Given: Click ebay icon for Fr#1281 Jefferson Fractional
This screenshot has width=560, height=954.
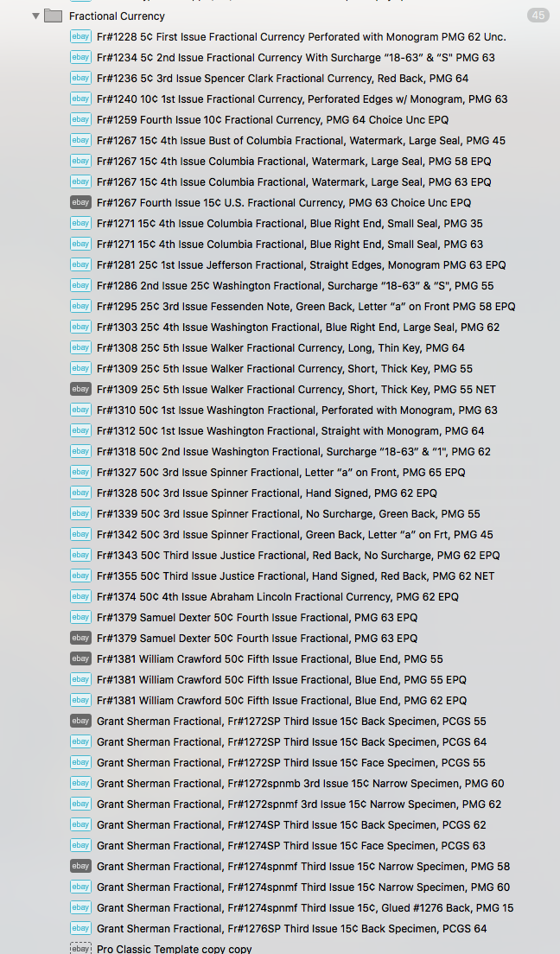Looking at the screenshot, I should (80, 264).
